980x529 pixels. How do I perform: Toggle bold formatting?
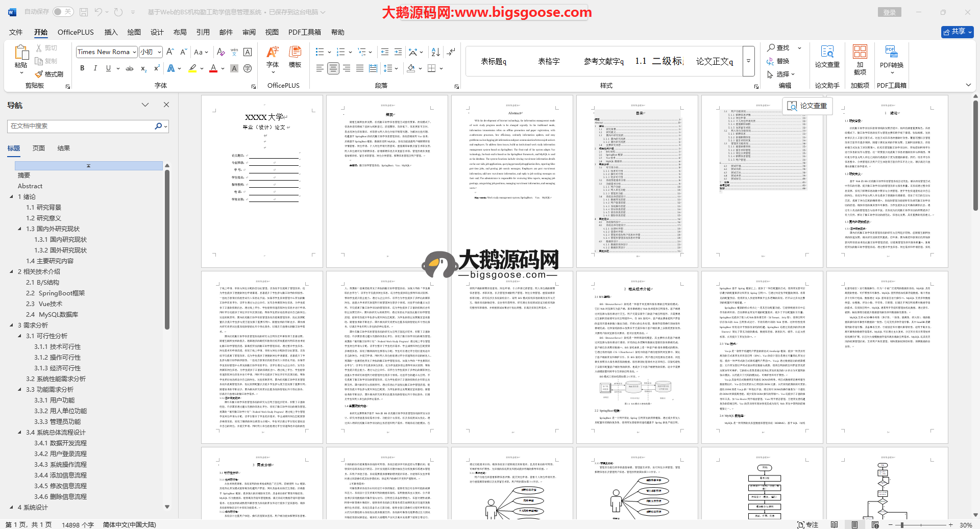(x=82, y=68)
